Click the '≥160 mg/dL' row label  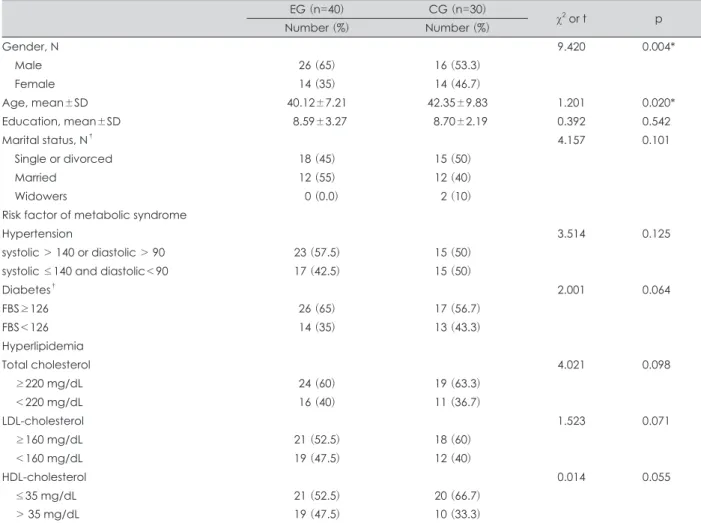(49, 440)
